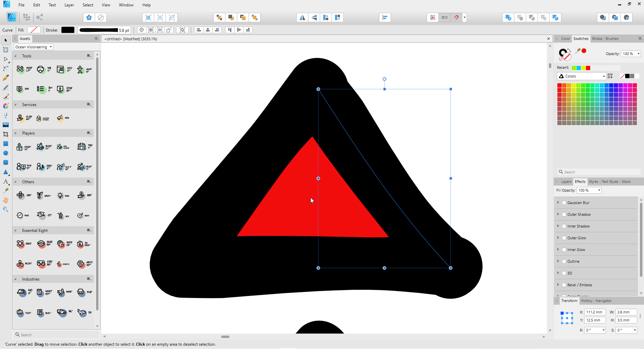Click the Fill none swatch
The width and height of the screenshot is (644, 349).
click(34, 30)
